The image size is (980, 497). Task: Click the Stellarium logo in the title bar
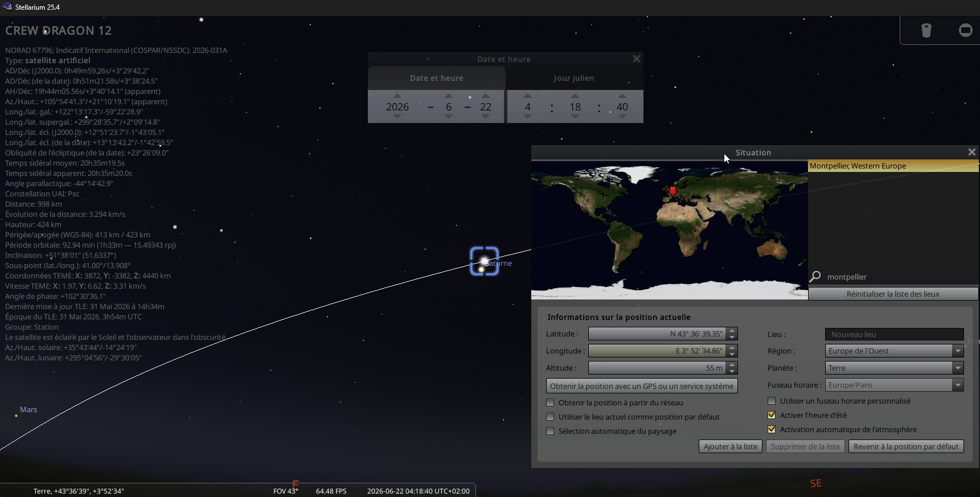(x=7, y=7)
